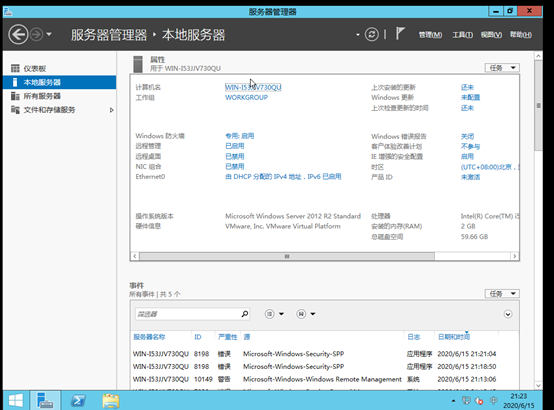Open navigation history dropdown arrow

[49, 35]
